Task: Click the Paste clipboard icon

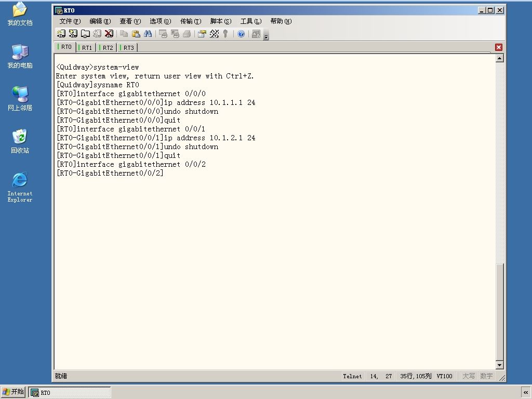Action: tap(136, 34)
